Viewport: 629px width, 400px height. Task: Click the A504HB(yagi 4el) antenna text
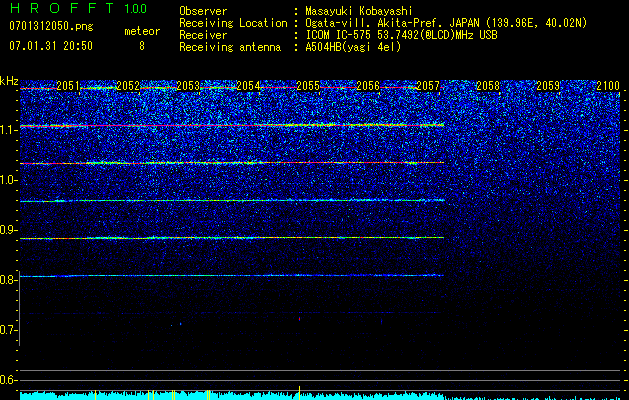(x=353, y=47)
